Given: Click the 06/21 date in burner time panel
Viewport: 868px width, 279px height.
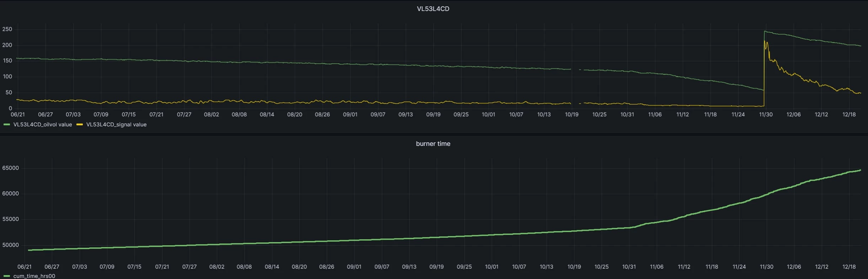Looking at the screenshot, I should pyautogui.click(x=25, y=267).
